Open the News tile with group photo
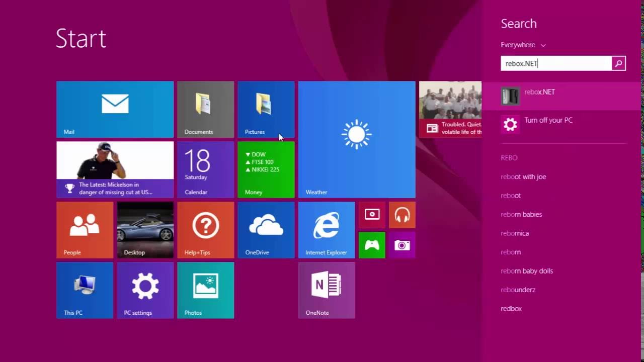644x362 pixels. point(450,109)
